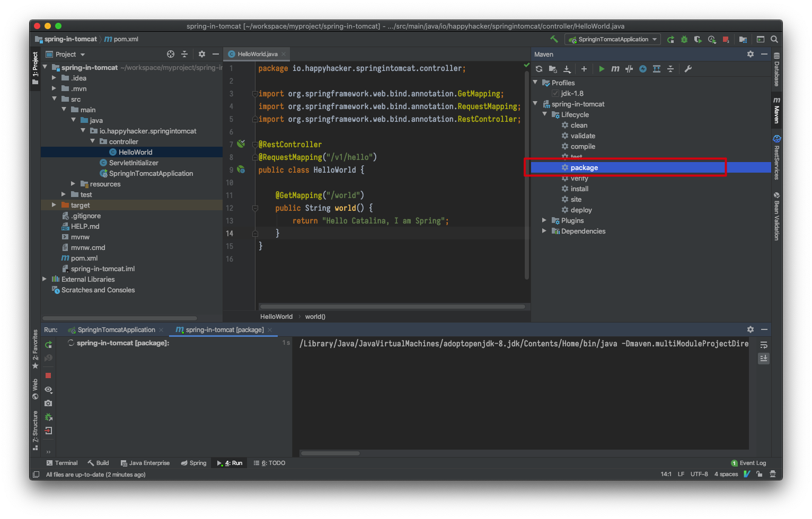Open the Java Enterprise tool window
This screenshot has height=519, width=812.
click(145, 463)
